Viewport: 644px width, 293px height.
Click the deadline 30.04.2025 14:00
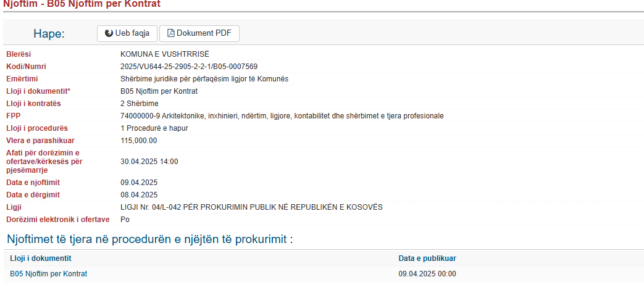coord(149,161)
